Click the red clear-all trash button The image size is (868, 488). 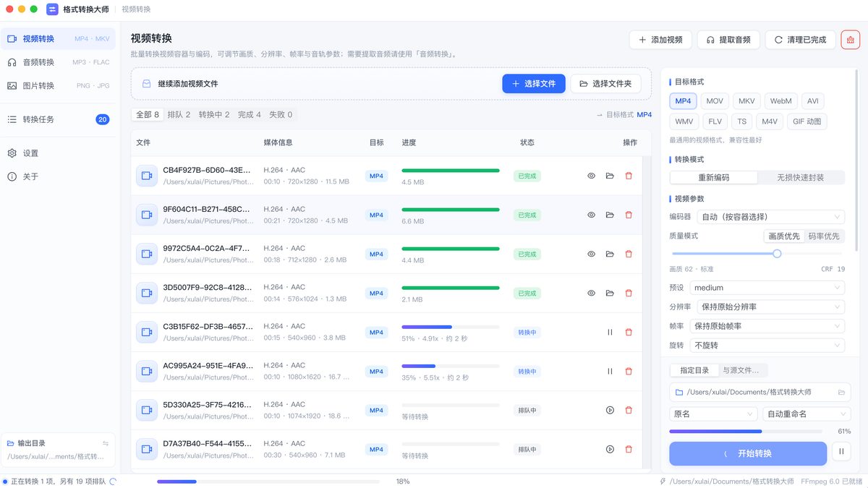(x=850, y=40)
